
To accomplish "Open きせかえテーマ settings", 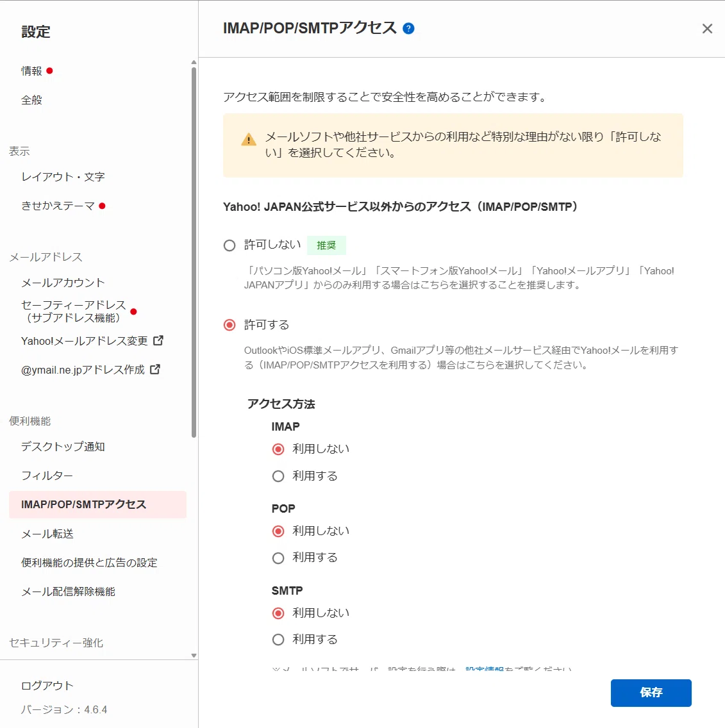I will 58,206.
